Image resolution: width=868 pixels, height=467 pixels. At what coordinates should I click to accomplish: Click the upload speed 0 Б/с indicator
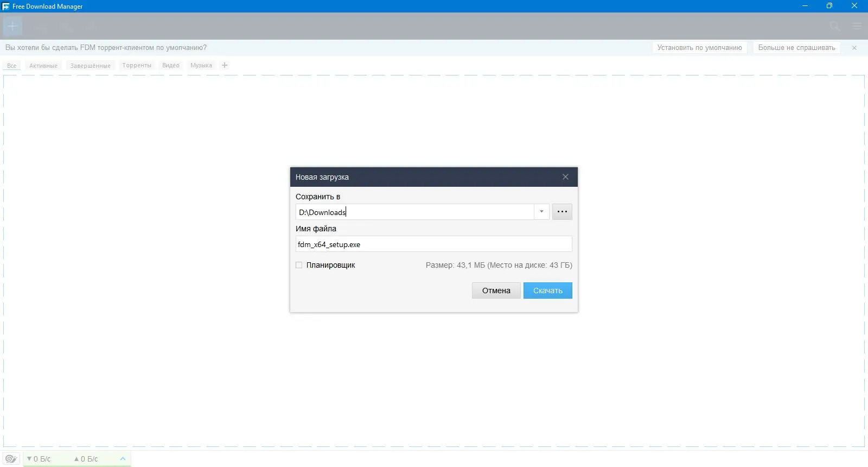(86, 459)
